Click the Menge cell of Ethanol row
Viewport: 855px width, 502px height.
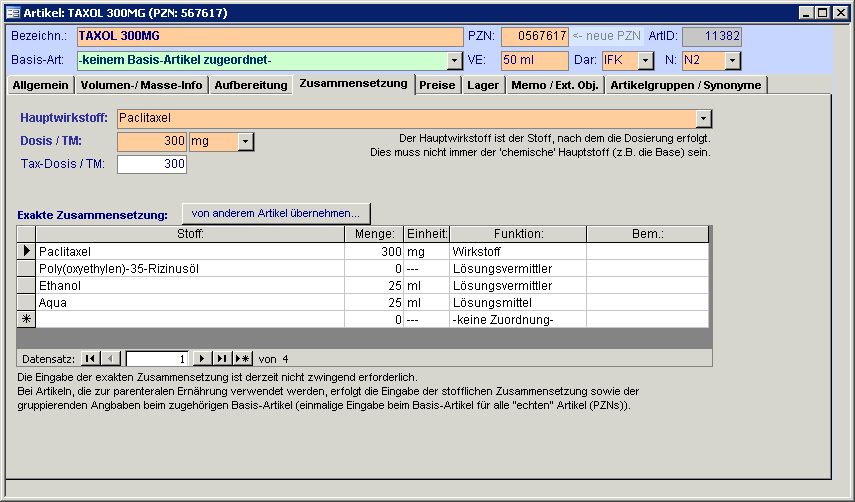click(375, 285)
